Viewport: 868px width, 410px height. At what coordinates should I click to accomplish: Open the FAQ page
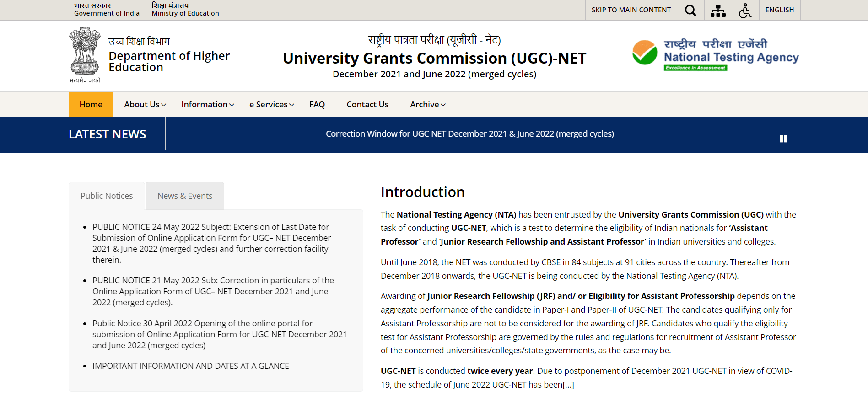317,105
